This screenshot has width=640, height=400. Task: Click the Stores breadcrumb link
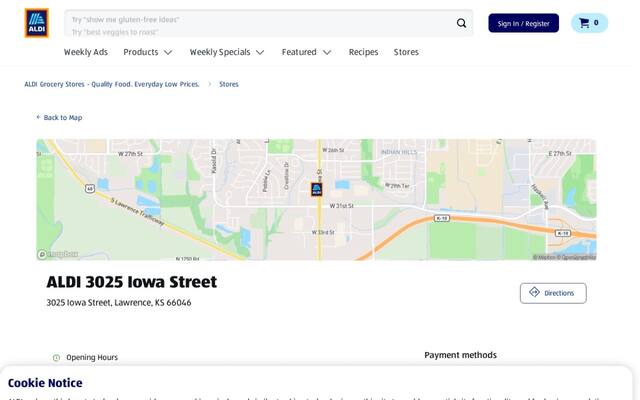click(229, 84)
